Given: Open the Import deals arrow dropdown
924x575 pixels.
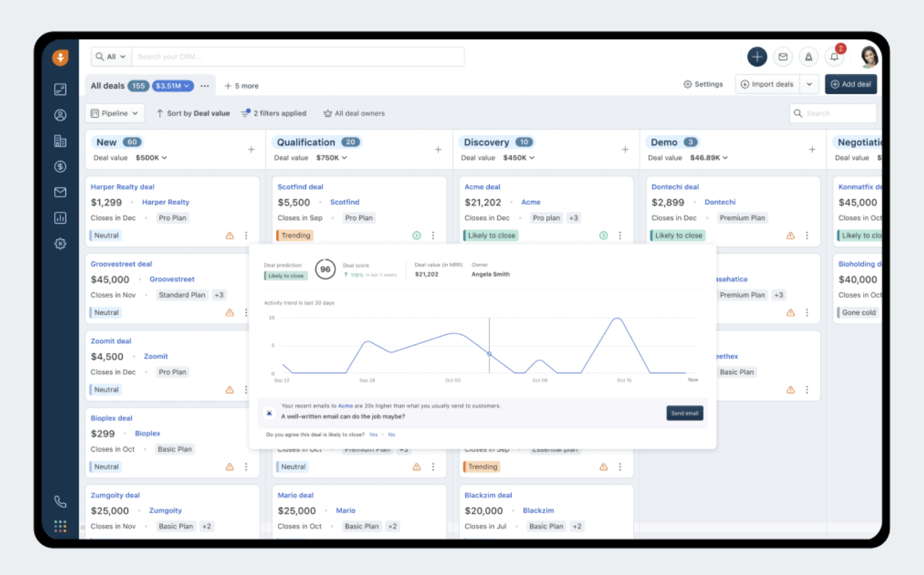Looking at the screenshot, I should click(809, 84).
